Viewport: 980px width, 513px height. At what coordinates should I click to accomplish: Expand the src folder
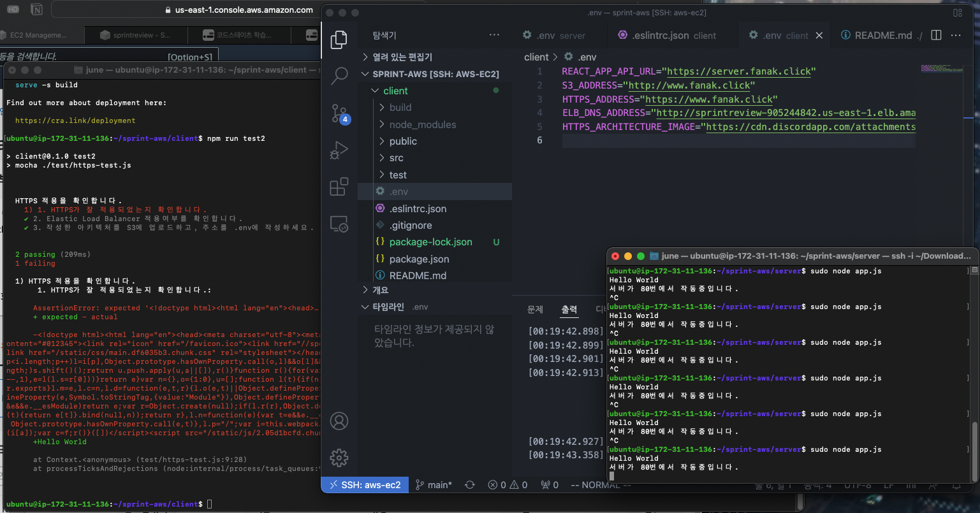pyautogui.click(x=435, y=158)
